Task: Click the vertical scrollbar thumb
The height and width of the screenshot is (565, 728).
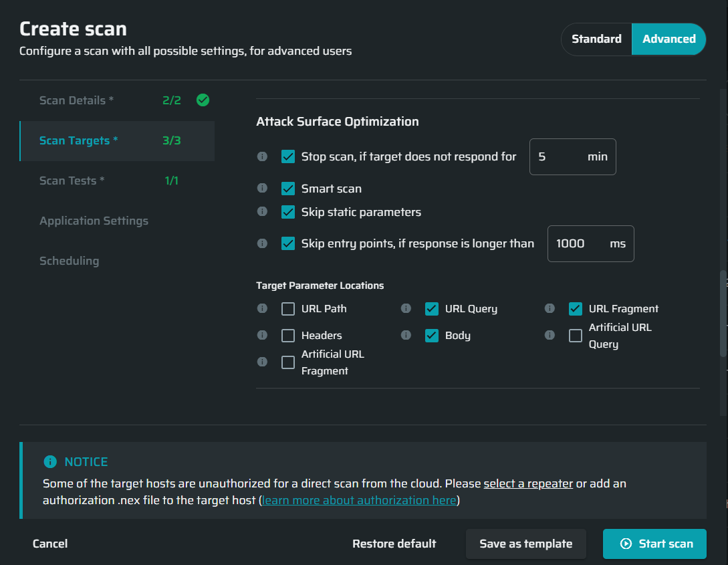Action: [723, 314]
